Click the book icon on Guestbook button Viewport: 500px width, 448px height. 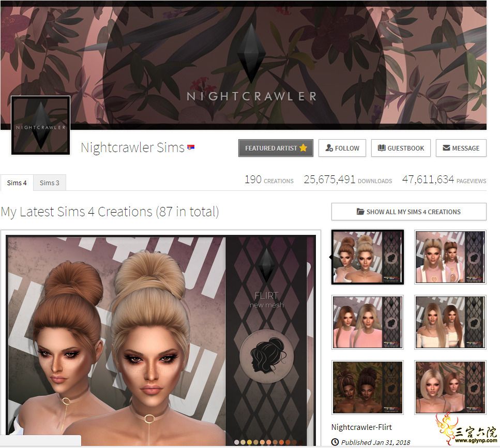382,148
